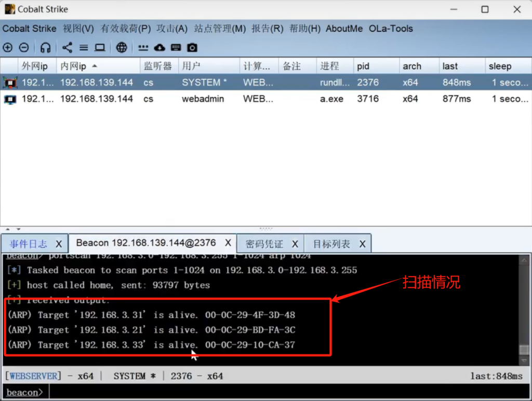
Task: Click the beacon console scrollbar thumb
Action: click(x=524, y=350)
